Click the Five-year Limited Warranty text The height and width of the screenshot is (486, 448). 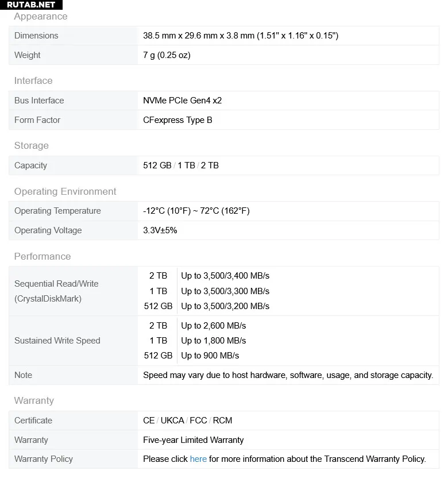pyautogui.click(x=193, y=440)
